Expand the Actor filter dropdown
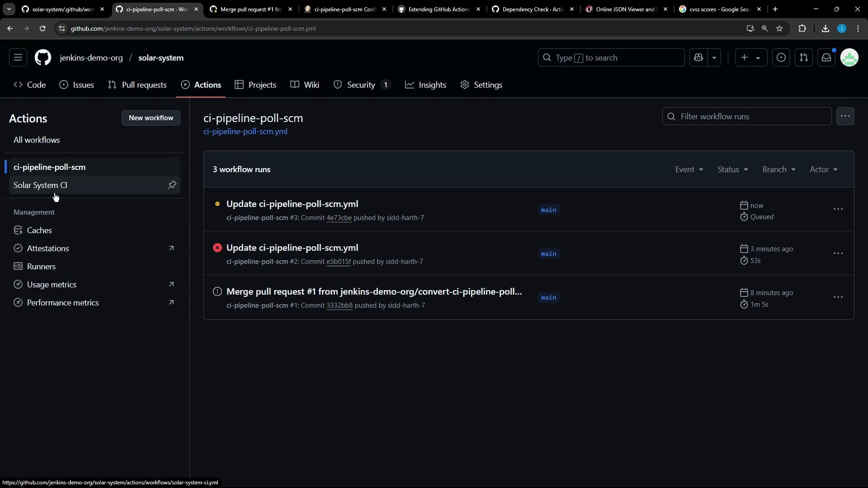The height and width of the screenshot is (488, 868). [823, 169]
